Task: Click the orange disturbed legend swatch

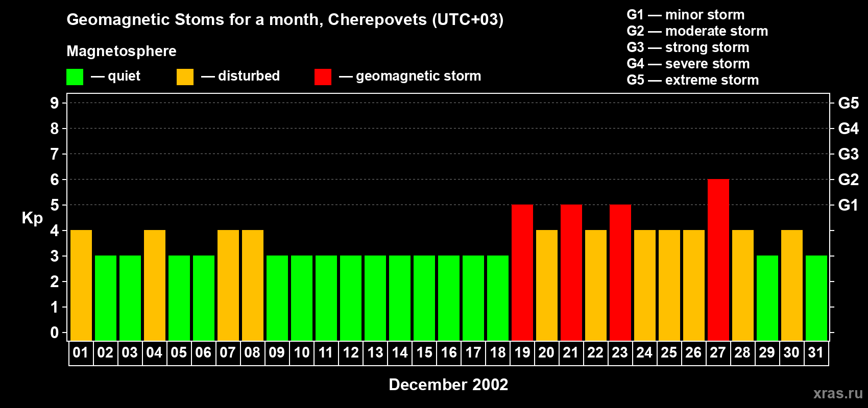Action: coord(185,77)
